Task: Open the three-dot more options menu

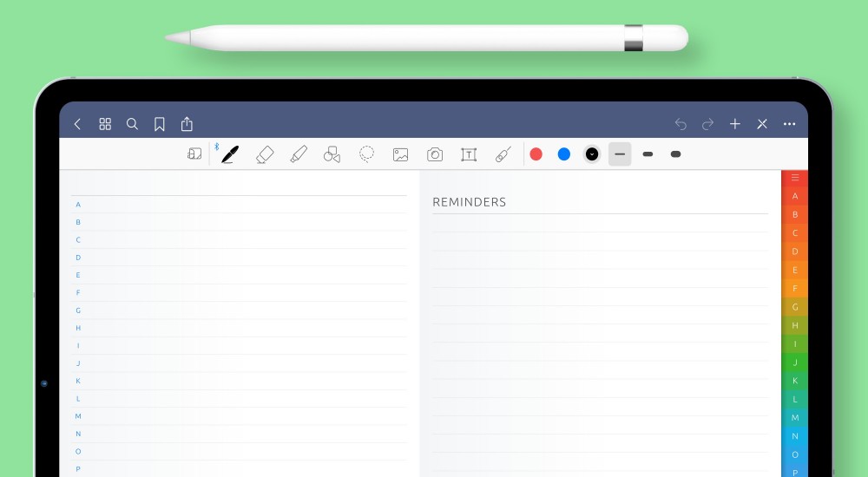Action: click(x=789, y=124)
